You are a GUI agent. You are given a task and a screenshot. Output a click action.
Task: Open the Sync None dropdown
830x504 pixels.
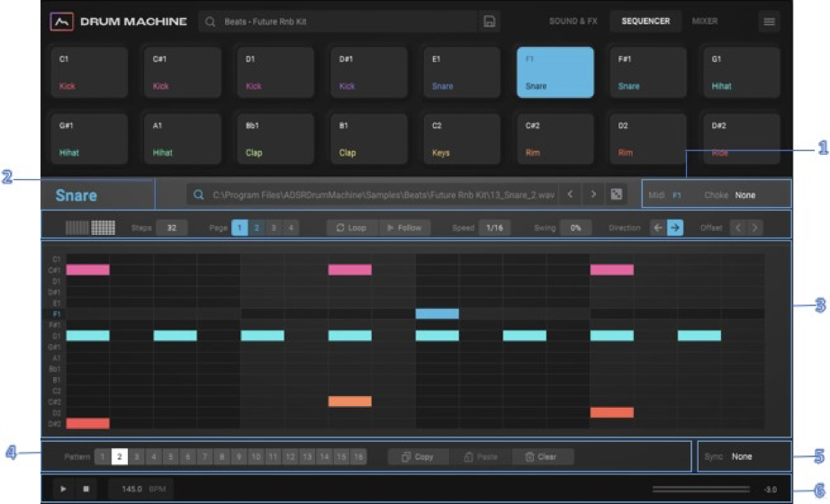click(742, 456)
